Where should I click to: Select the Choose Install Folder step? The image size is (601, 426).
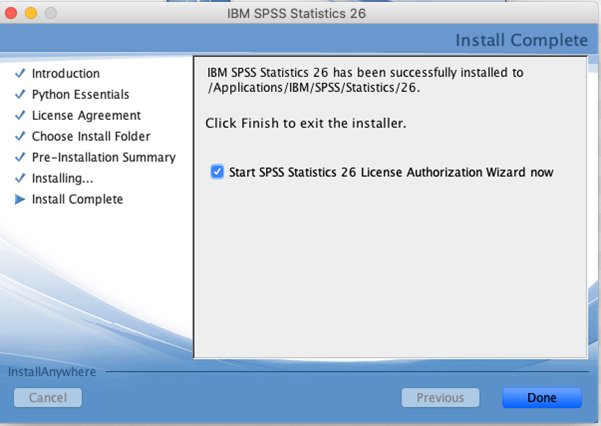tap(91, 136)
